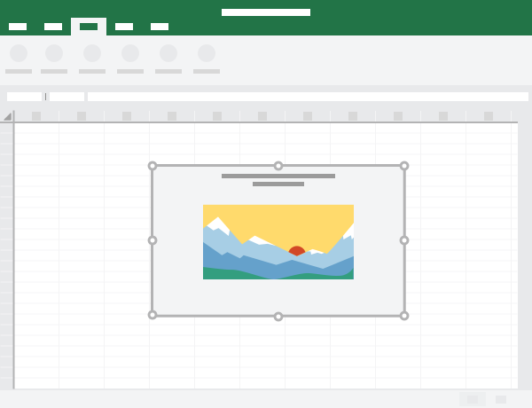Click the third circular ribbon command icon

coord(92,53)
